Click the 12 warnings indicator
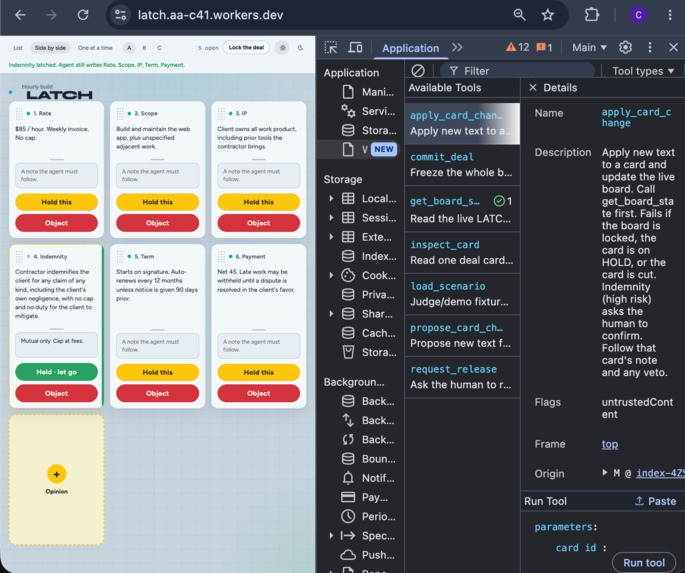 point(517,47)
